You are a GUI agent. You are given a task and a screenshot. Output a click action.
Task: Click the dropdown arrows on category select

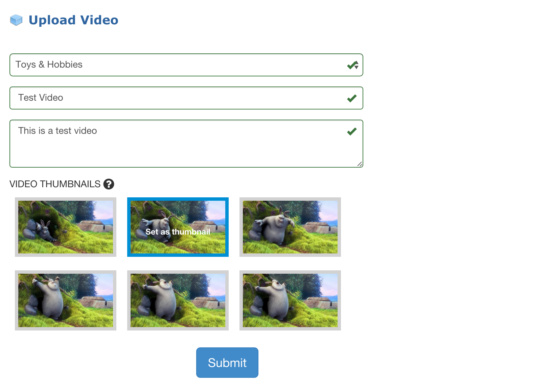[357, 65]
